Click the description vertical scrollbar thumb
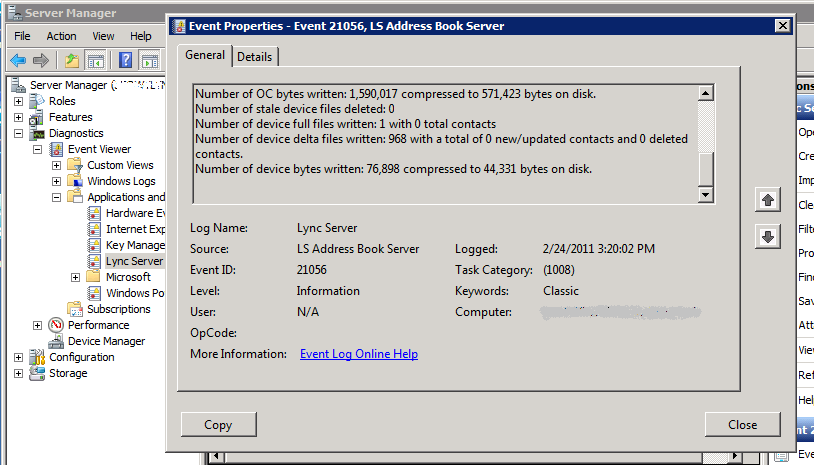The height and width of the screenshot is (465, 814). tap(706, 169)
